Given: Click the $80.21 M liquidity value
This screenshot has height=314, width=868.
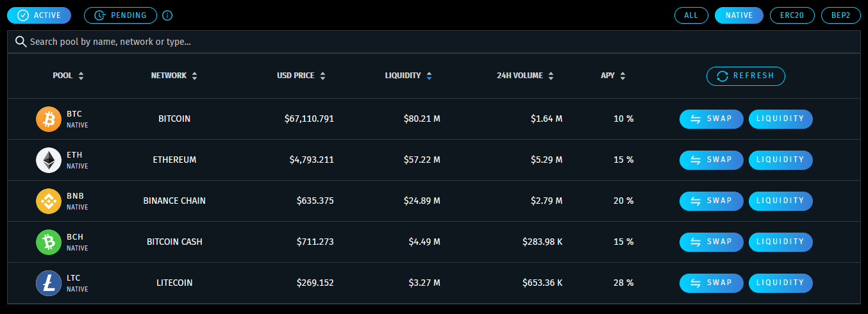Looking at the screenshot, I should point(422,119).
